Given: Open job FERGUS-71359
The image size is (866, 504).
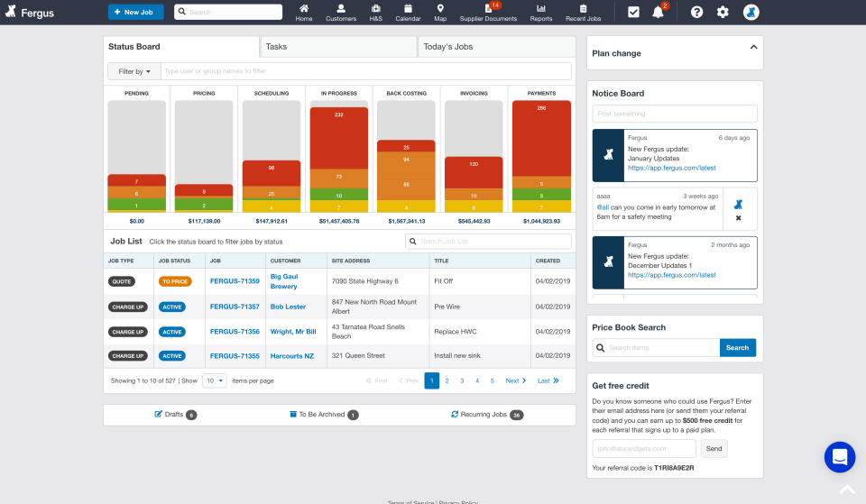Looking at the screenshot, I should coord(235,281).
